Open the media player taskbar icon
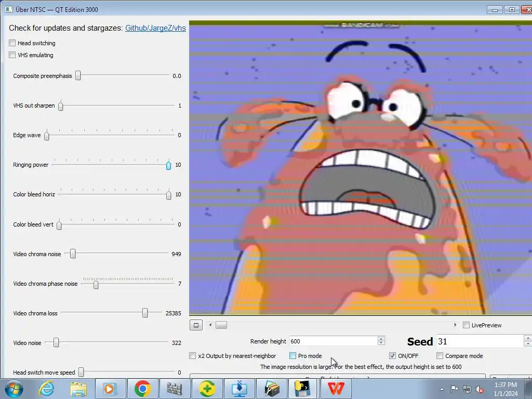Viewport: 532px width, 399px height. pos(110,389)
